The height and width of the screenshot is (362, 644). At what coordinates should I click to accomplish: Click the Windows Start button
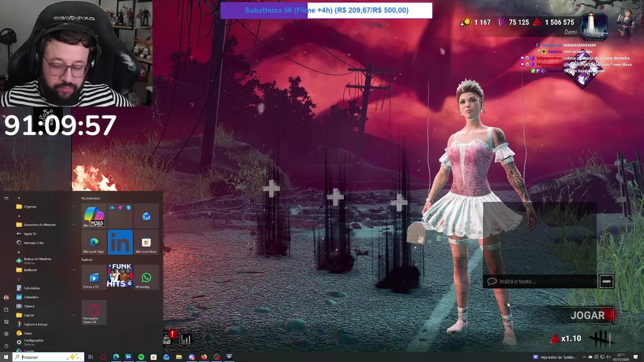(x=6, y=357)
